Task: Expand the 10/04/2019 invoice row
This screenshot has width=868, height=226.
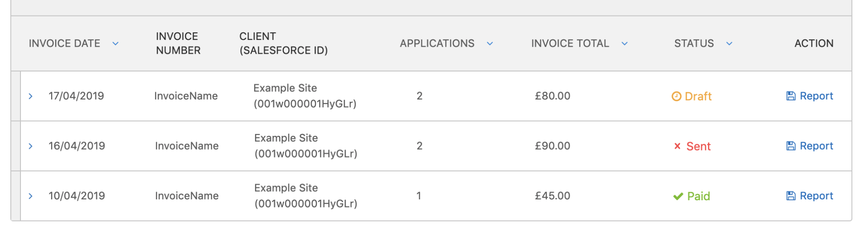Action: [31, 196]
